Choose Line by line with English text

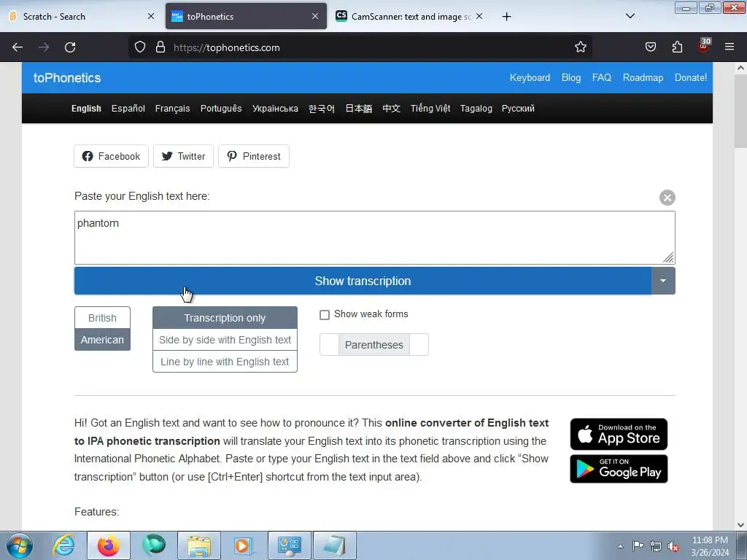point(225,362)
